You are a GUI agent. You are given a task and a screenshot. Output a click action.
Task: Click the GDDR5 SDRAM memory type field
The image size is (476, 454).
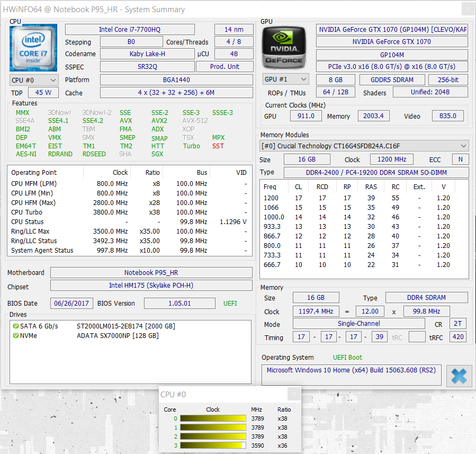[x=392, y=80]
